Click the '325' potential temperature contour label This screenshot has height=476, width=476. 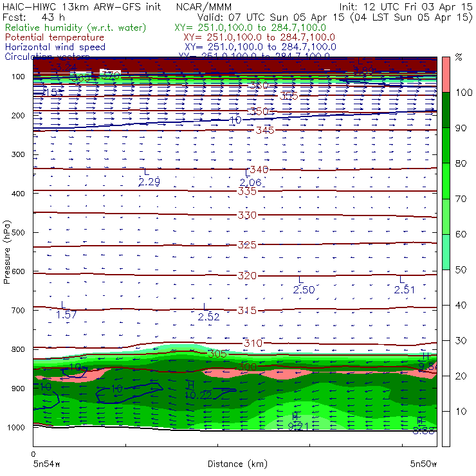(x=247, y=245)
